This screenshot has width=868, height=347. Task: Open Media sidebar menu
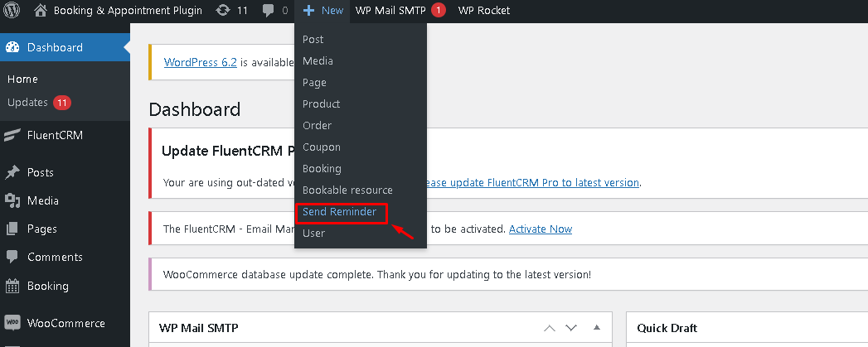[x=65, y=201]
